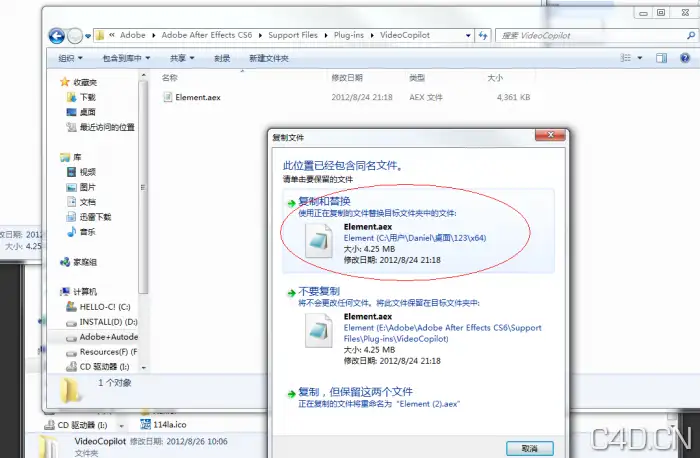
Task: Click the refresh button next to address bar
Action: [x=483, y=35]
